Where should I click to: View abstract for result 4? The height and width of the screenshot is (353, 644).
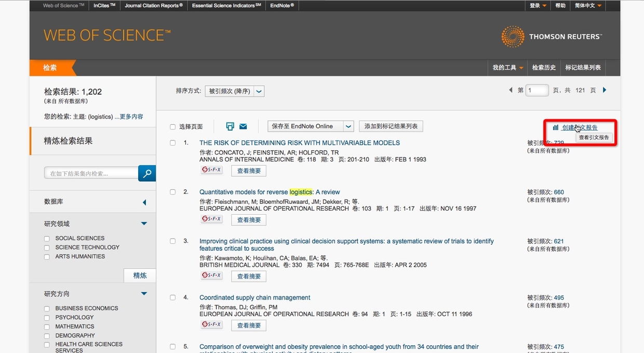pyautogui.click(x=249, y=325)
